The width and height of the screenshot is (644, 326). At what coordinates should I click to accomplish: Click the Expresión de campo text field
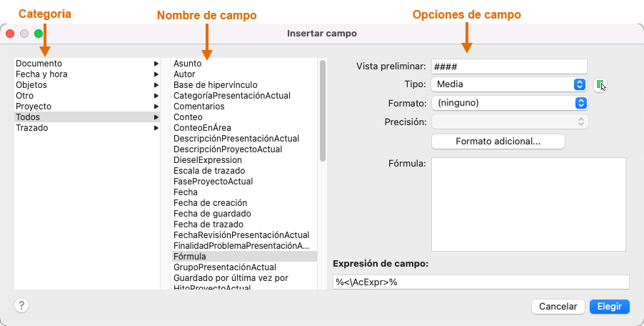pyautogui.click(x=481, y=282)
